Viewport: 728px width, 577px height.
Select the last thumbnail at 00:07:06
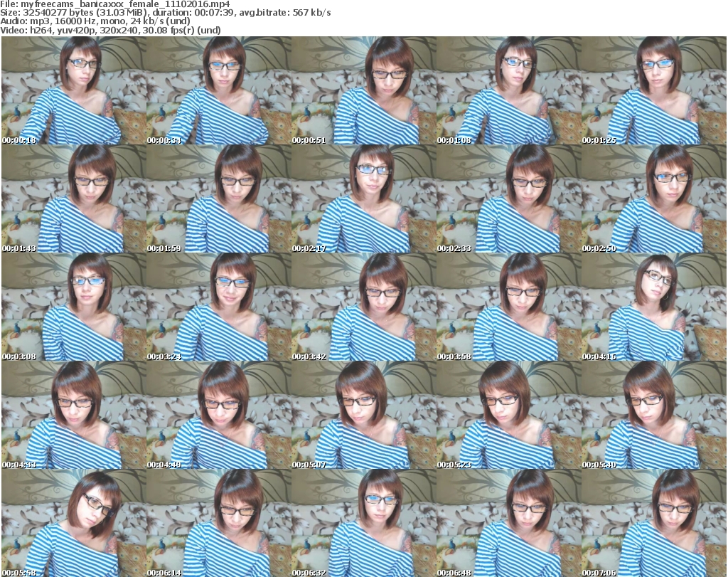(x=653, y=523)
